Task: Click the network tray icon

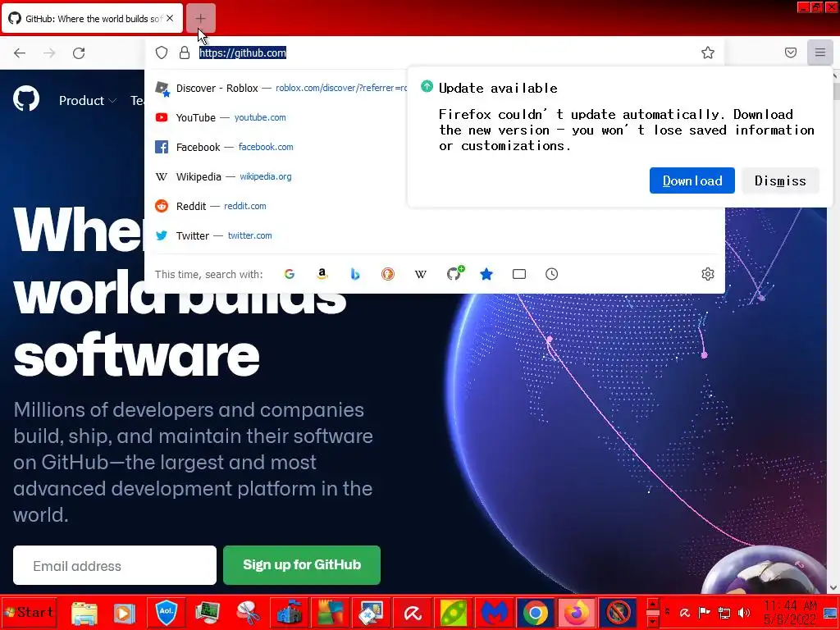Action: pos(724,612)
